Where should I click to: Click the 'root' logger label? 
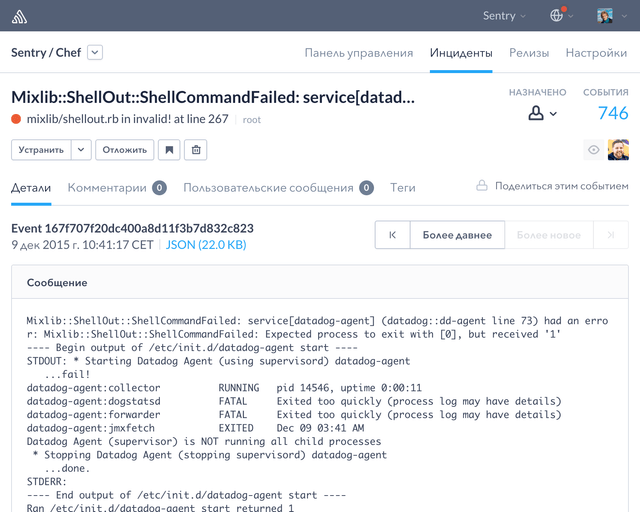[251, 120]
